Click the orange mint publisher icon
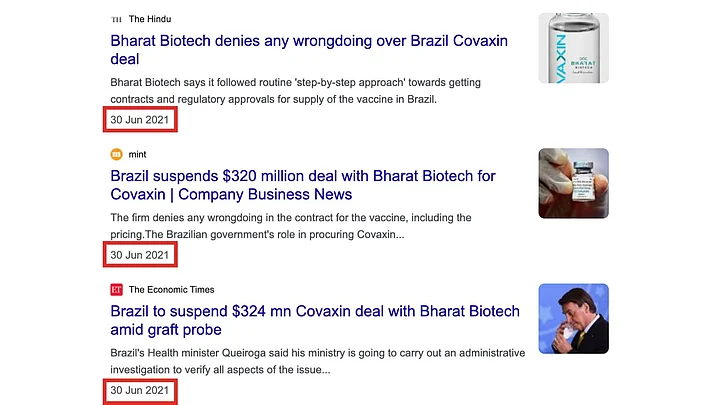 116,154
